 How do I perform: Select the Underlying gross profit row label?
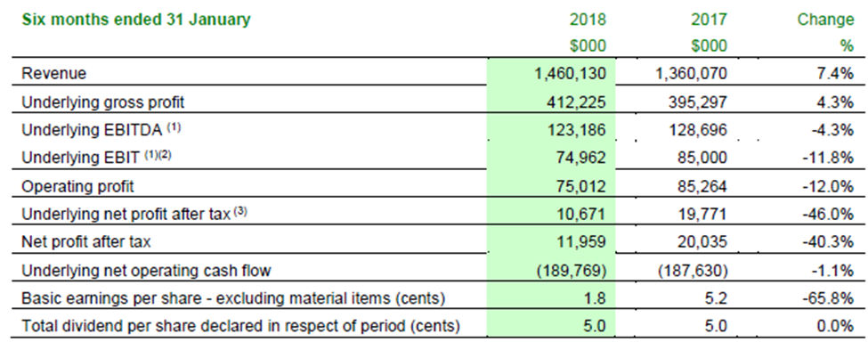coord(103,102)
